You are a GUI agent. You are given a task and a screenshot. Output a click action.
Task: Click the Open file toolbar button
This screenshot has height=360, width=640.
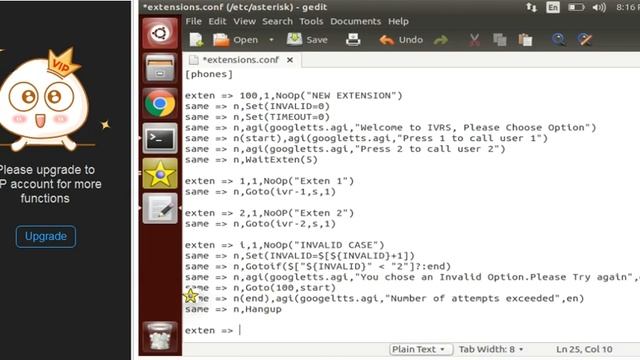(x=236, y=40)
